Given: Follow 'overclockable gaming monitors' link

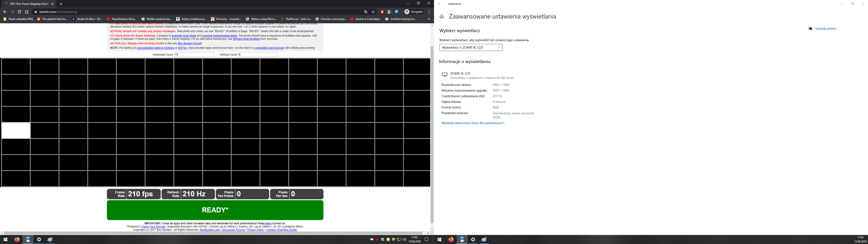Looking at the screenshot, I should [x=155, y=48].
